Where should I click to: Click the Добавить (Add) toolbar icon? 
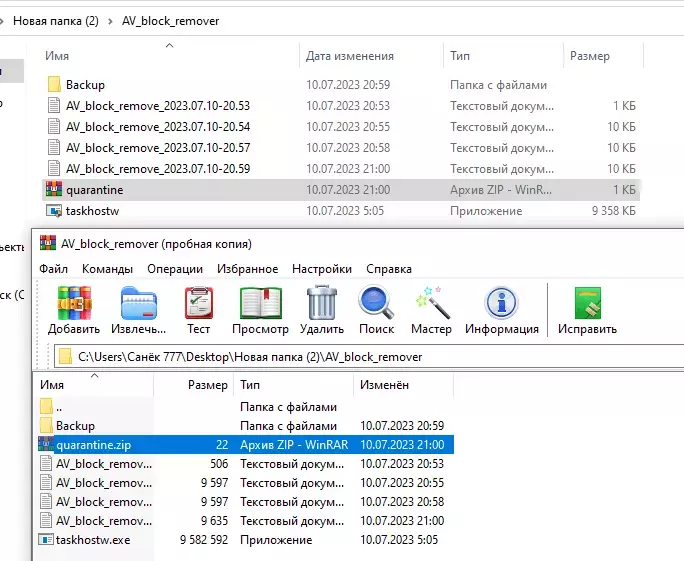click(x=74, y=303)
